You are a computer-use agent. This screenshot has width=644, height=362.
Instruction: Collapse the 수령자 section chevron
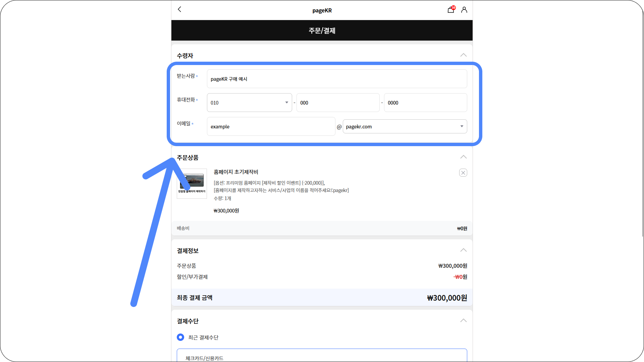coord(463,55)
